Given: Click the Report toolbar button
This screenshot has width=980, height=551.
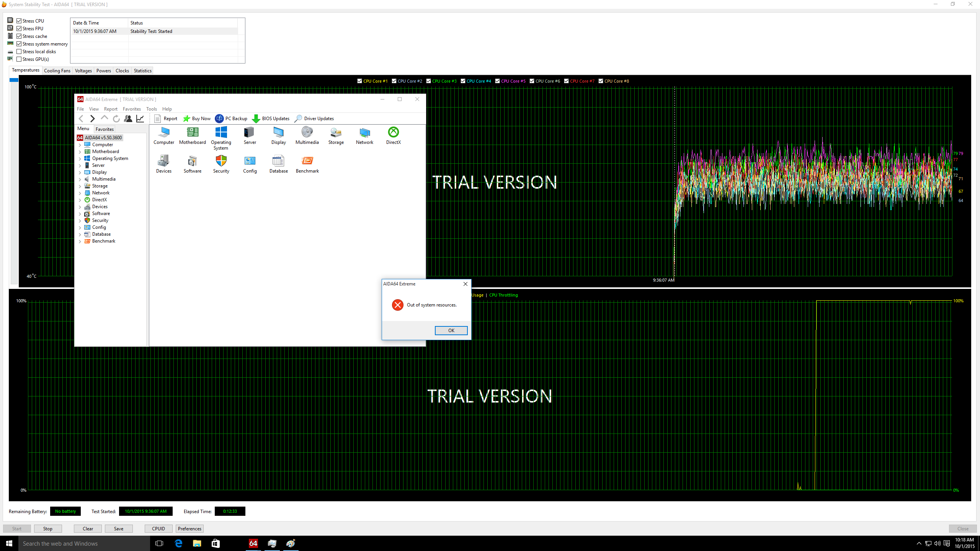Looking at the screenshot, I should click(166, 119).
